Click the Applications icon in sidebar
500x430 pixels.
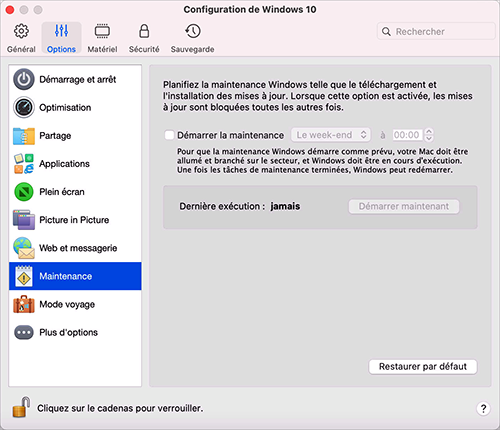coord(24,164)
